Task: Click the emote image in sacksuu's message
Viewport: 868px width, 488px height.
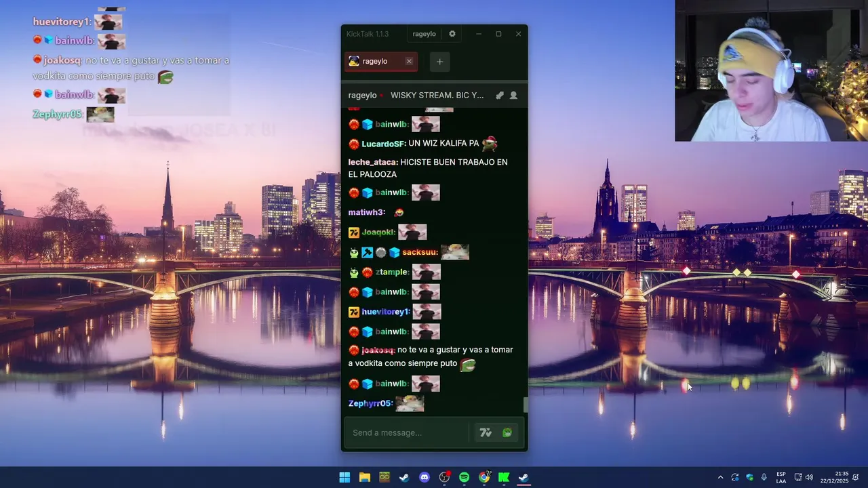Action: tap(455, 252)
